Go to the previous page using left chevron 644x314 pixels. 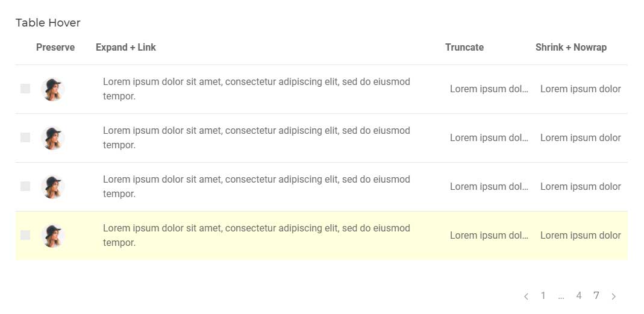click(526, 297)
